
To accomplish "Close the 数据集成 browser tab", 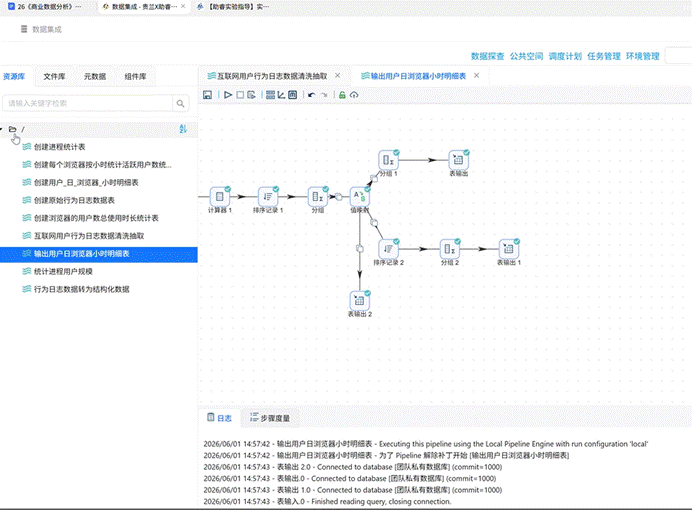I will [183, 6].
